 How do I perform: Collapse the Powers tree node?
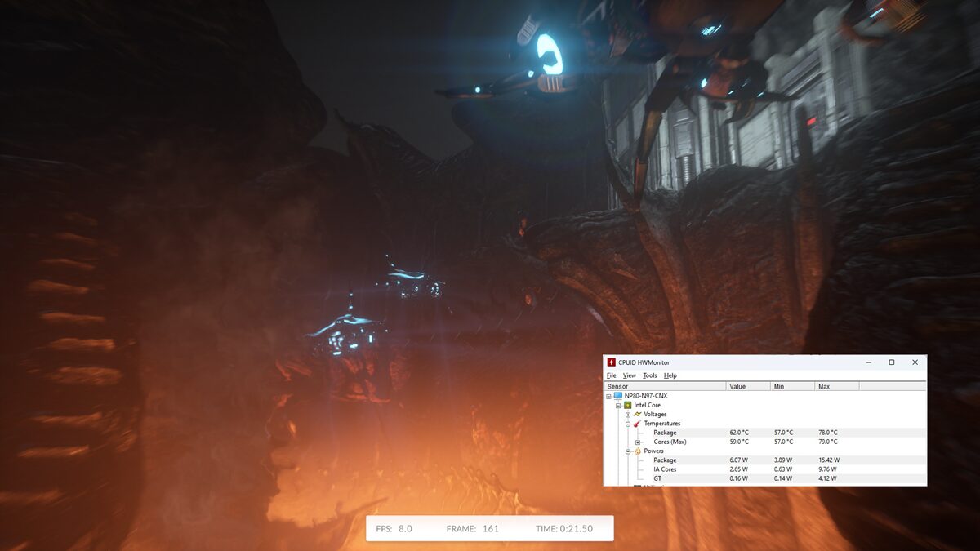pyautogui.click(x=628, y=451)
